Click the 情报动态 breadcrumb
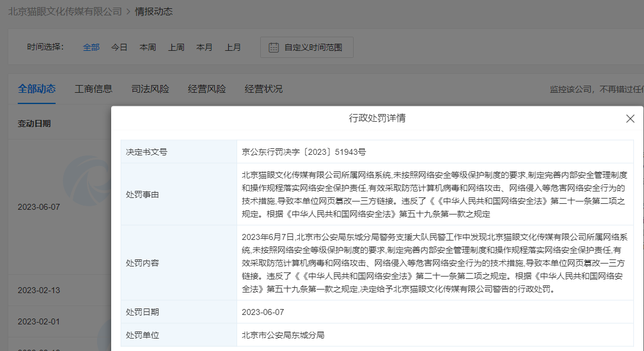The image size is (644, 351). pyautogui.click(x=154, y=11)
